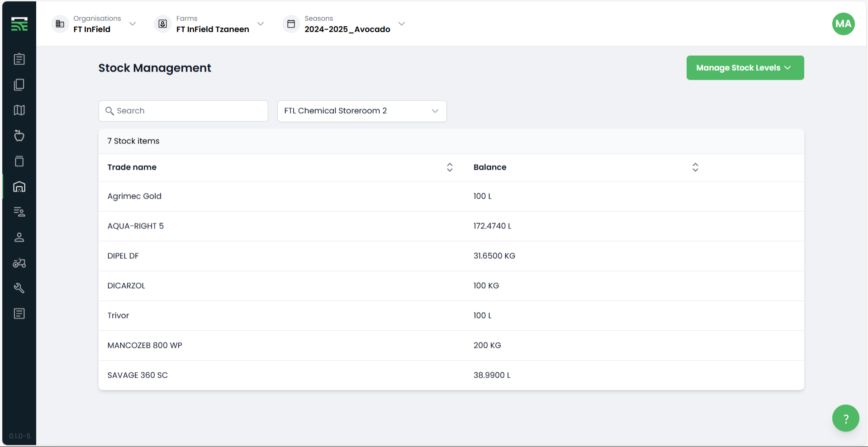Open the person users sidebar icon
This screenshot has width=868, height=447.
point(19,238)
